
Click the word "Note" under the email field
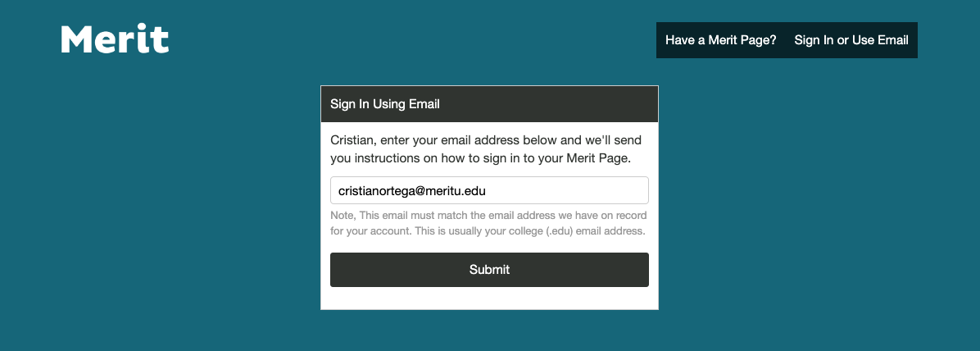point(343,215)
